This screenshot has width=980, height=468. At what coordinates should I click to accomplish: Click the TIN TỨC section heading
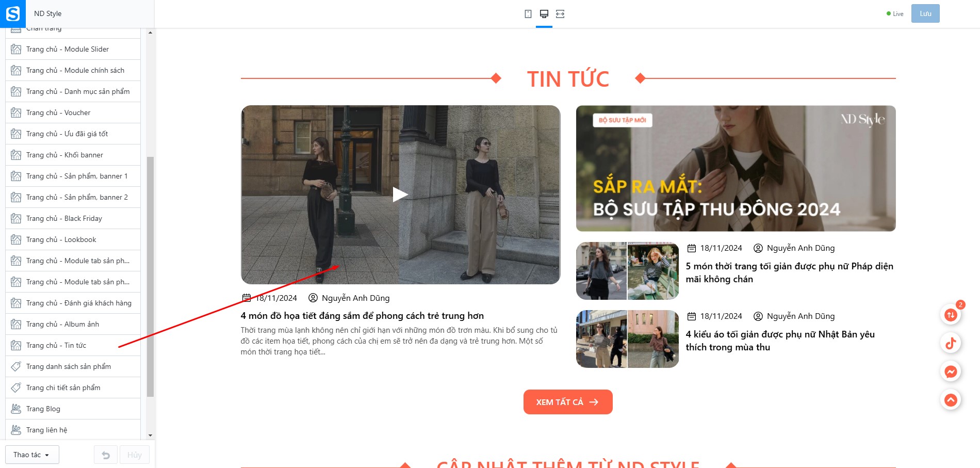(x=568, y=79)
